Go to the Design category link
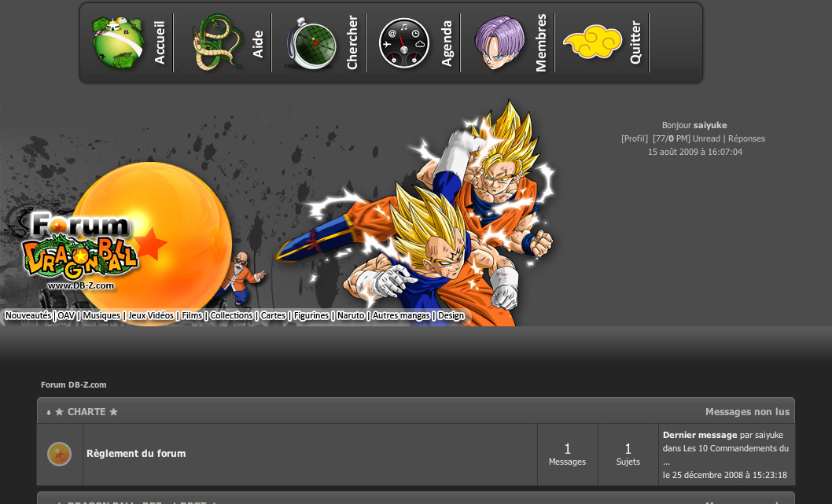This screenshot has width=832, height=504. 451,315
